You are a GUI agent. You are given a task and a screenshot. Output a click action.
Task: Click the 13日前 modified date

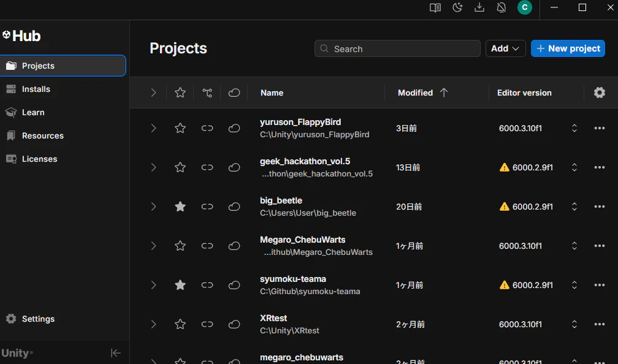click(x=408, y=167)
